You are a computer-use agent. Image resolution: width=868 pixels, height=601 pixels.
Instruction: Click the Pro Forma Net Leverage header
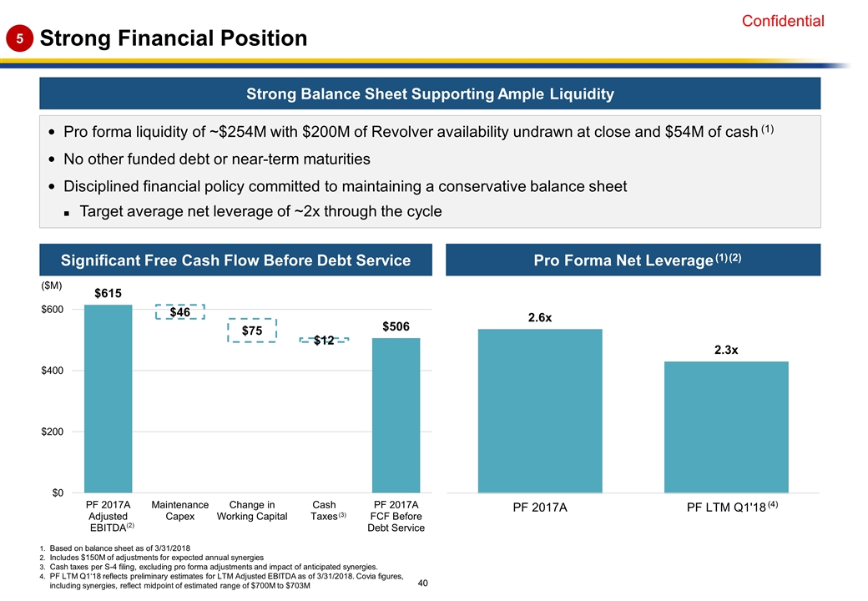coord(633,260)
